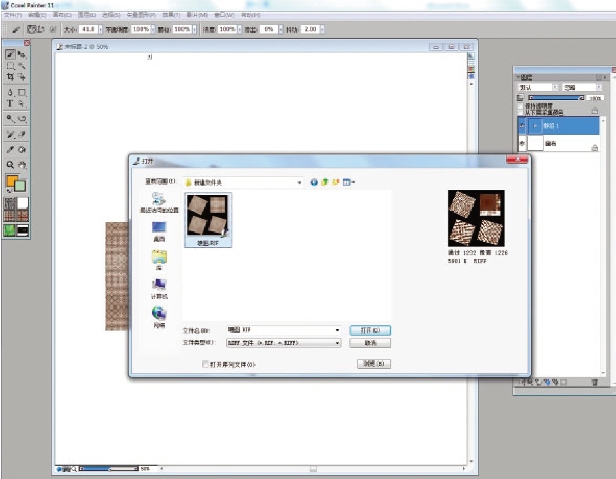This screenshot has width=616, height=479.
Task: Click the Computer location in Open dialog
Action: pos(159,287)
